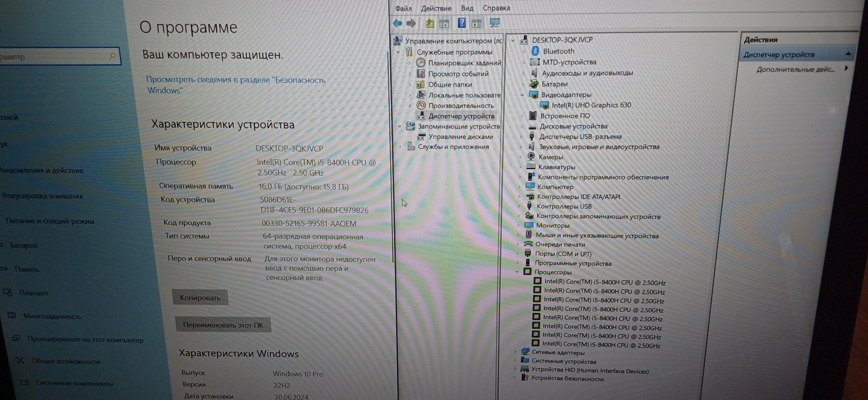Click the Общие возможности sidebar icon
This screenshot has width=868, height=400.
[x=20, y=360]
